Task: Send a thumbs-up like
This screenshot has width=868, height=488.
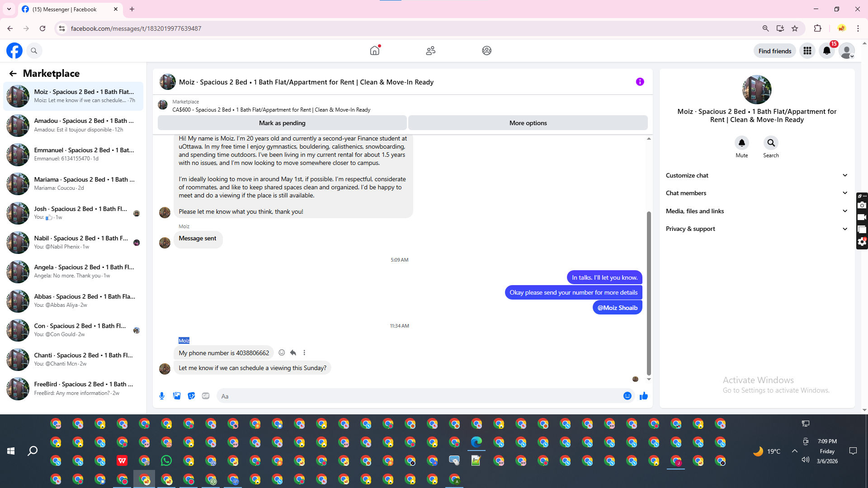Action: (644, 396)
